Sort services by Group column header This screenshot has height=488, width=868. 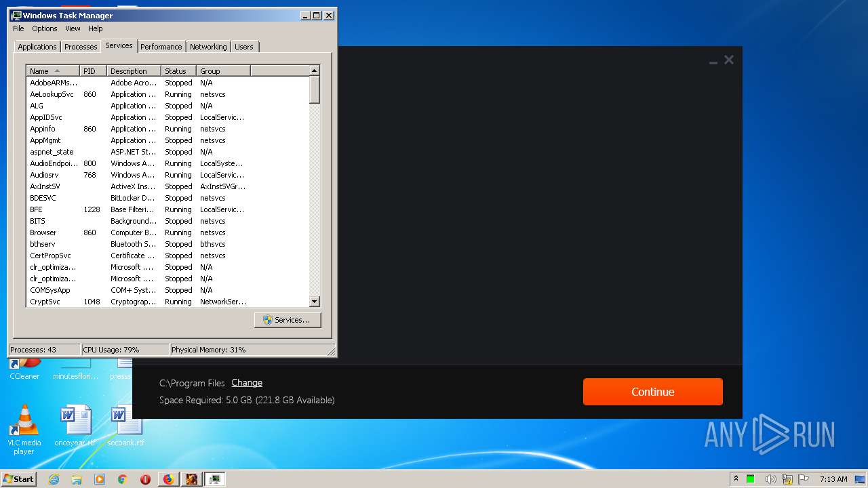coord(224,71)
